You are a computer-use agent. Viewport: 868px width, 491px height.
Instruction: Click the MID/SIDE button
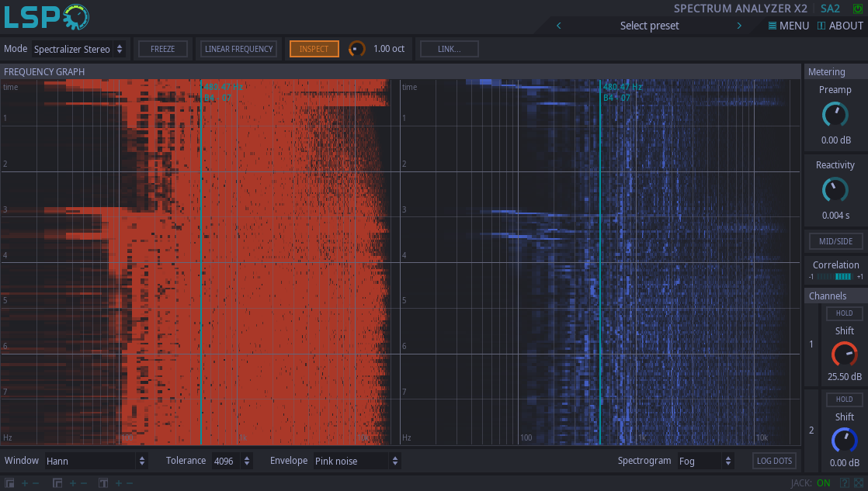tap(835, 241)
